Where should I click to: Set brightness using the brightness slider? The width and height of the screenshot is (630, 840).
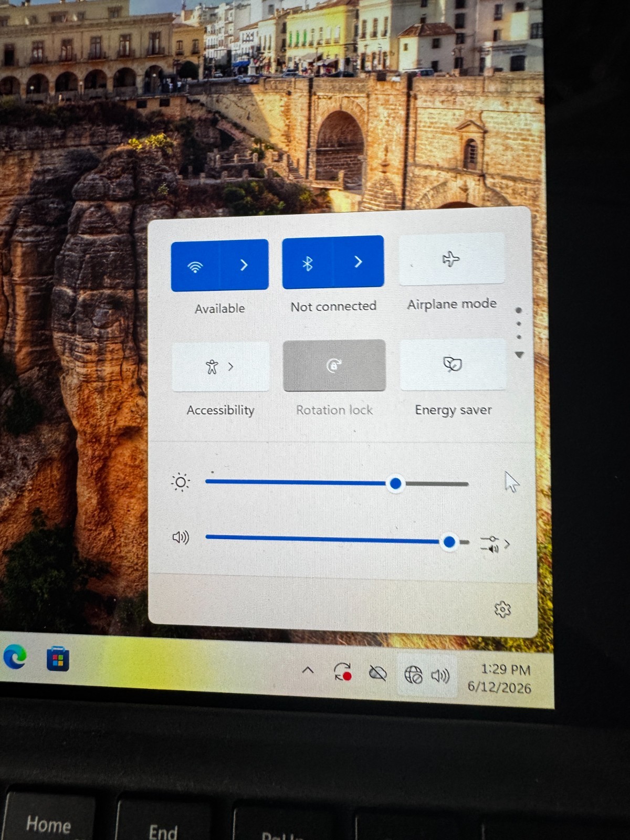[337, 484]
